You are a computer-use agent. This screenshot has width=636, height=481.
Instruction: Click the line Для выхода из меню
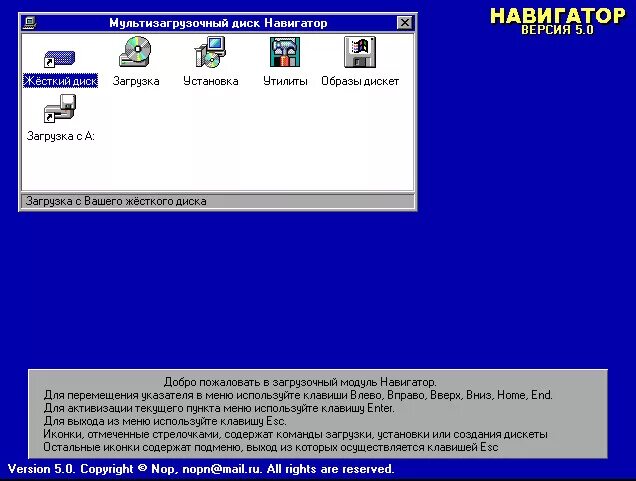pos(165,421)
